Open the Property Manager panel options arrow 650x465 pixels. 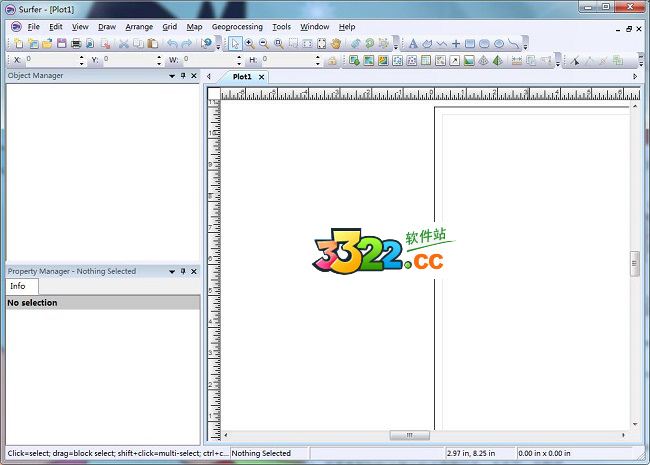click(172, 271)
